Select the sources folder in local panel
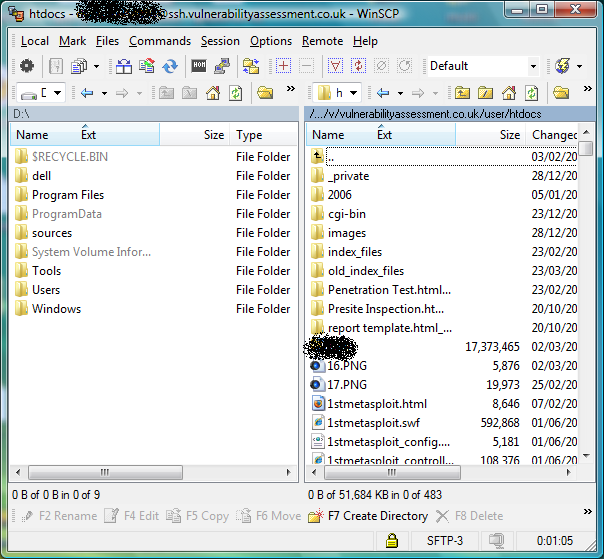Image resolution: width=604 pixels, height=559 pixels. pyautogui.click(x=52, y=233)
